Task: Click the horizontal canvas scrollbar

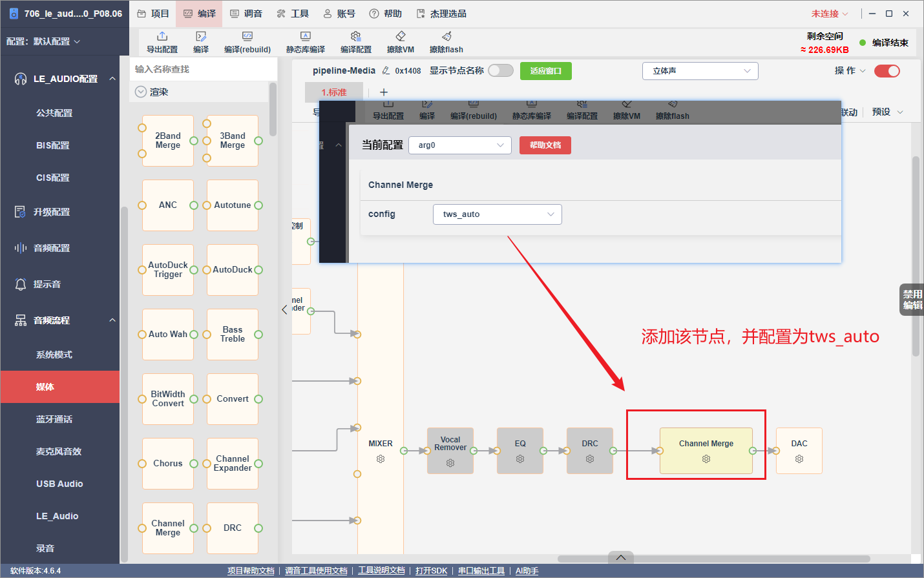Action: click(713, 559)
